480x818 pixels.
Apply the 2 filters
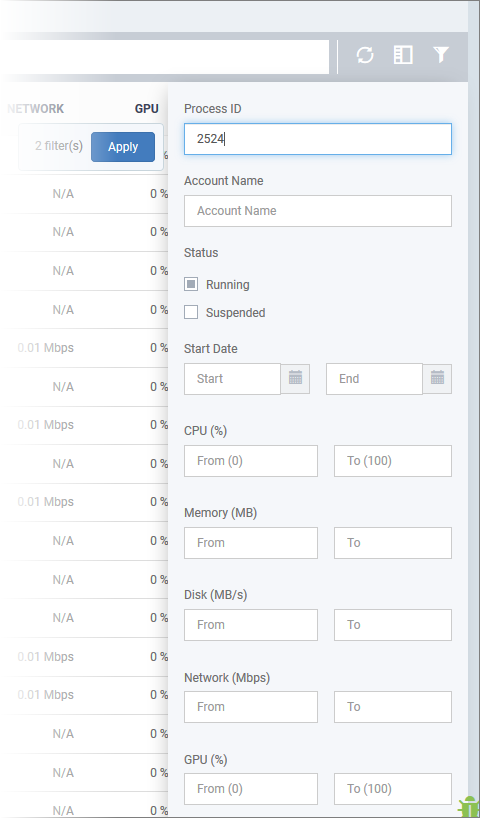tap(123, 147)
